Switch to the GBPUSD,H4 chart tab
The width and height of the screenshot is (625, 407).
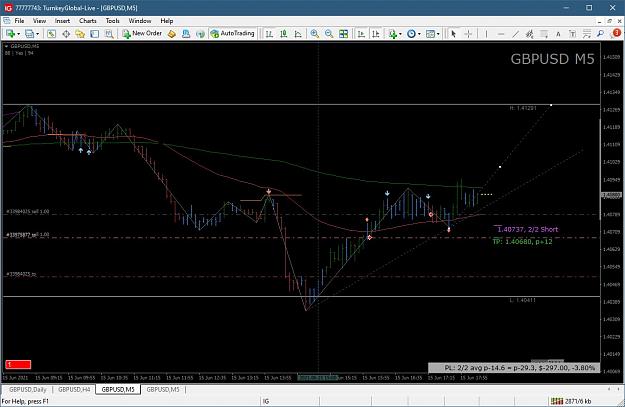point(74,389)
